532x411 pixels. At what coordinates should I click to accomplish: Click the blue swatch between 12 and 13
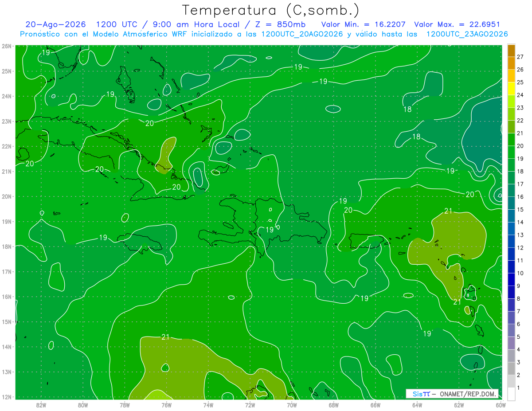pos(511,241)
